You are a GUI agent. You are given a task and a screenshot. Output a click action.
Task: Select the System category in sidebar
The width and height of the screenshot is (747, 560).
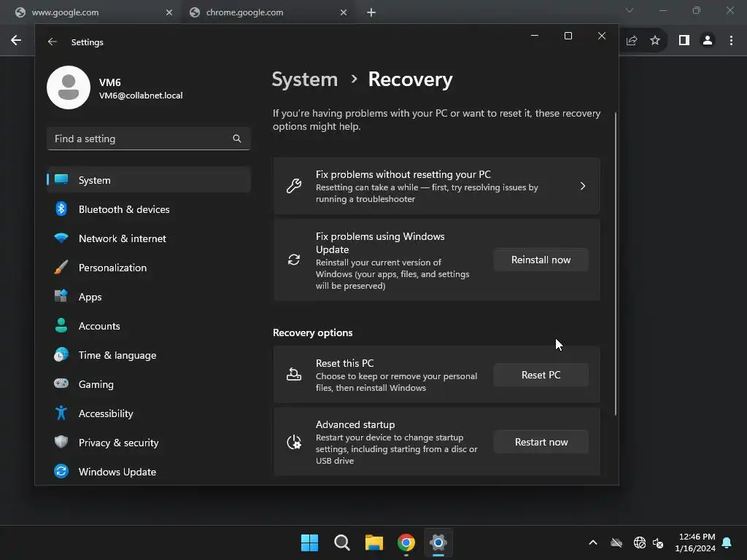coord(149,180)
